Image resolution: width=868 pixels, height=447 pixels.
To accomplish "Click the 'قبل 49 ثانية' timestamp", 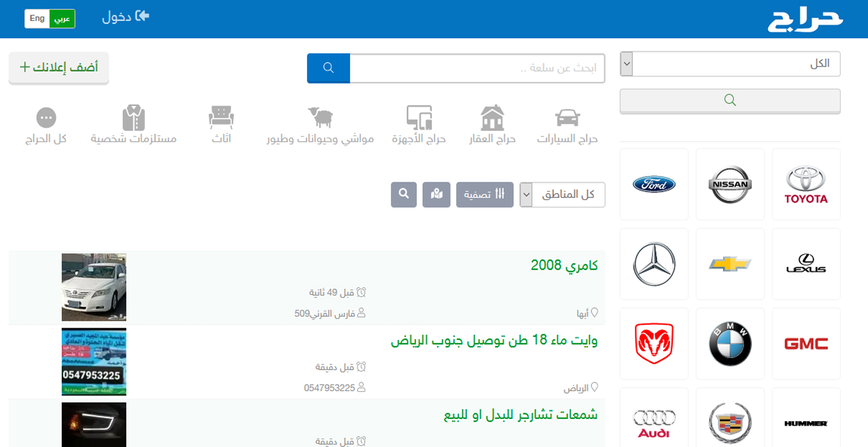I will pos(337,293).
